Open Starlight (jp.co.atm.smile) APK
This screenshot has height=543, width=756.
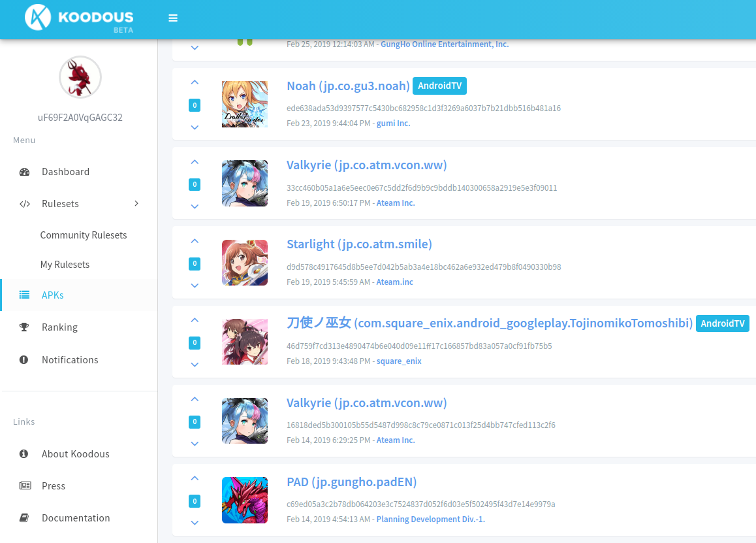click(x=359, y=244)
